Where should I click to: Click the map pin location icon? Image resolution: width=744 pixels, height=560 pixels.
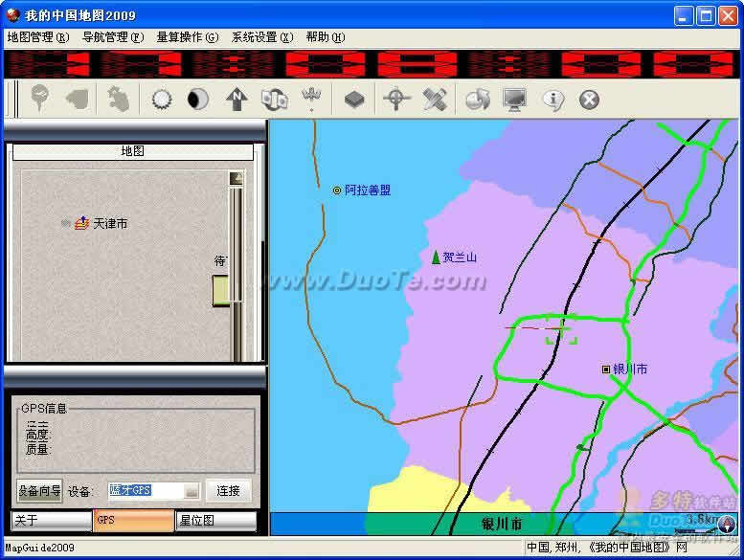(x=39, y=99)
